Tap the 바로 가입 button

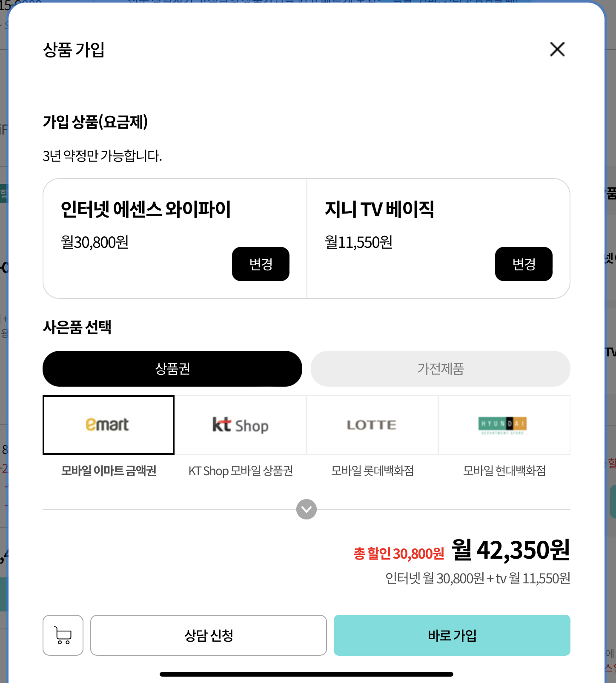(452, 635)
